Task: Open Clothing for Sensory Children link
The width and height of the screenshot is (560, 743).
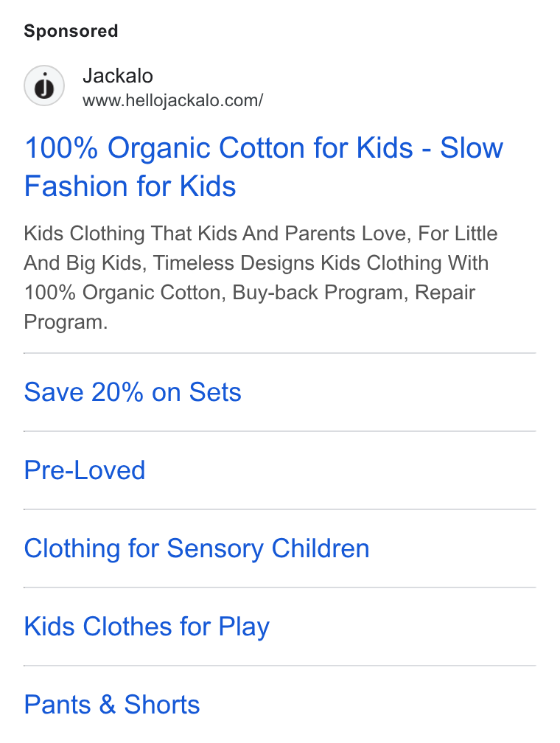Action: (x=197, y=548)
